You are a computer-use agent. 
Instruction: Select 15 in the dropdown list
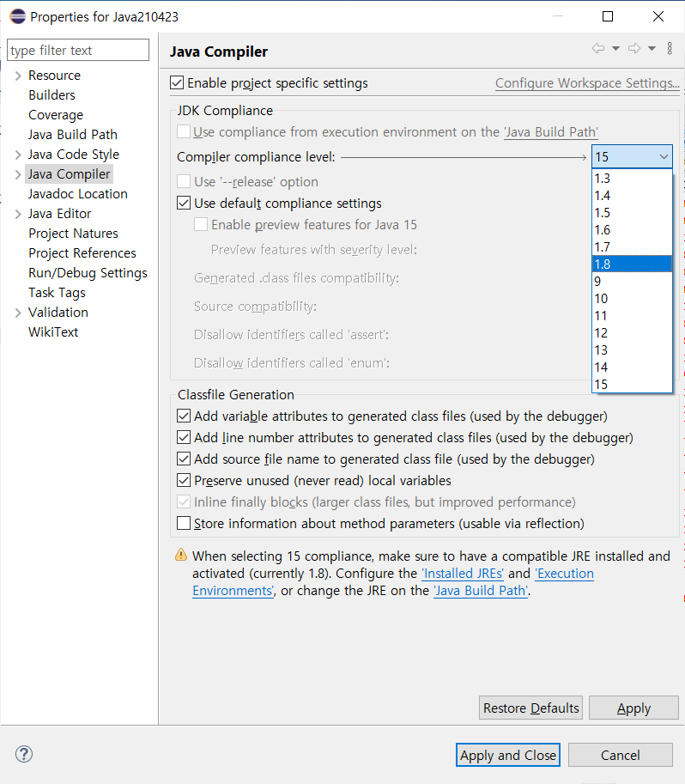click(x=632, y=384)
